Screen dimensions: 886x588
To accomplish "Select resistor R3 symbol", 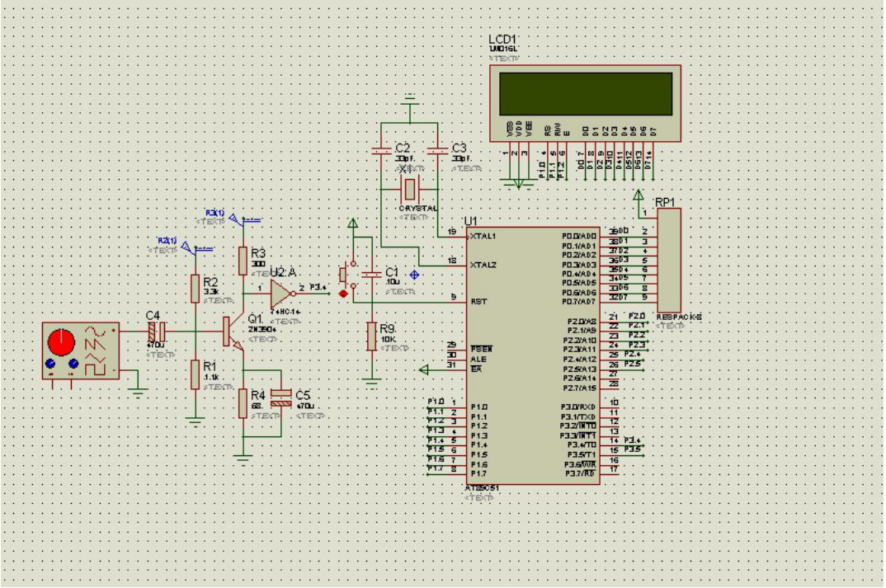I will coord(243,261).
